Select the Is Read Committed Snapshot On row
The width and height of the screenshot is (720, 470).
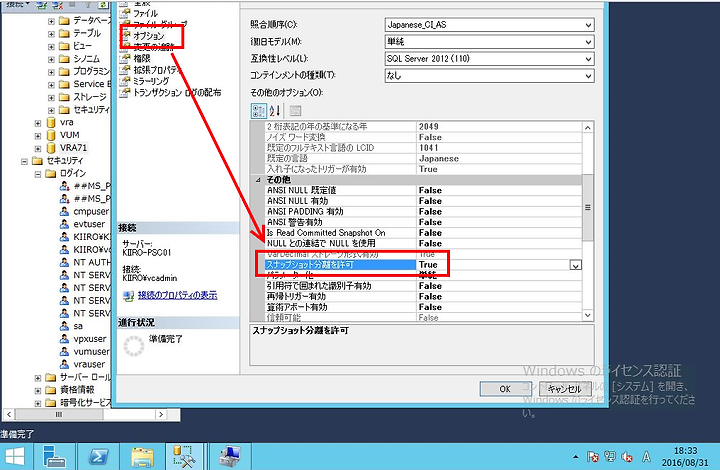(423, 233)
